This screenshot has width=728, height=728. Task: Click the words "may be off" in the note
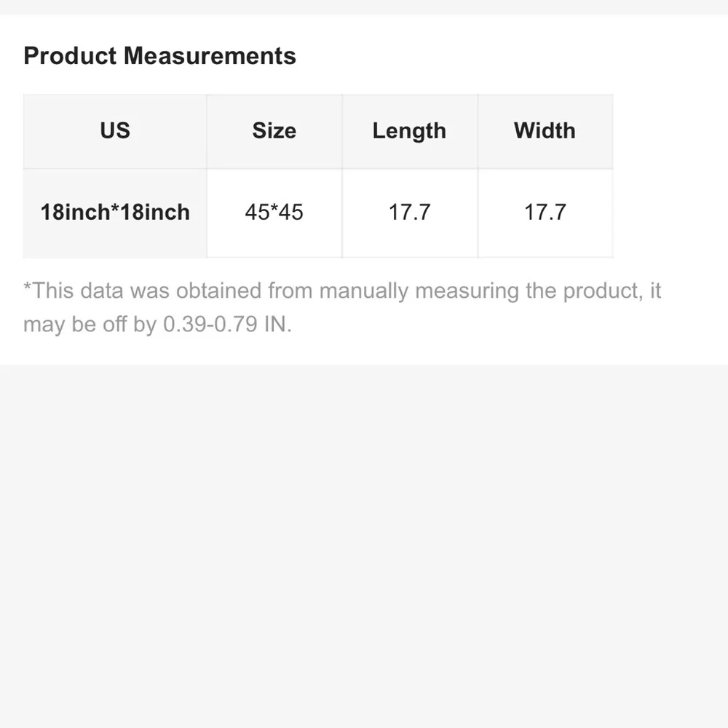tap(75, 325)
